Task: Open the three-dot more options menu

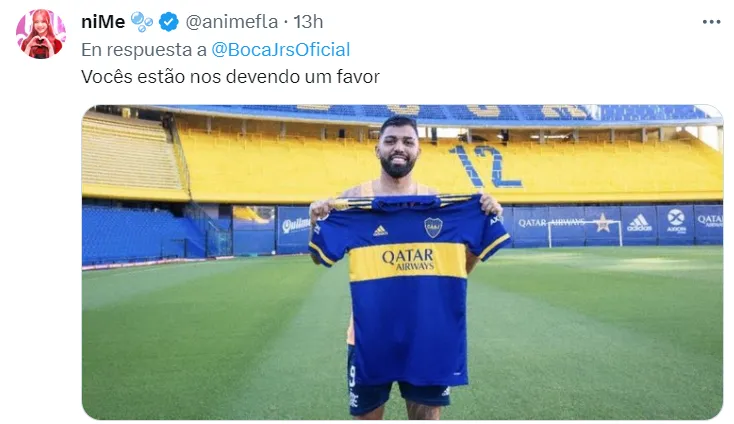Action: coord(711,22)
